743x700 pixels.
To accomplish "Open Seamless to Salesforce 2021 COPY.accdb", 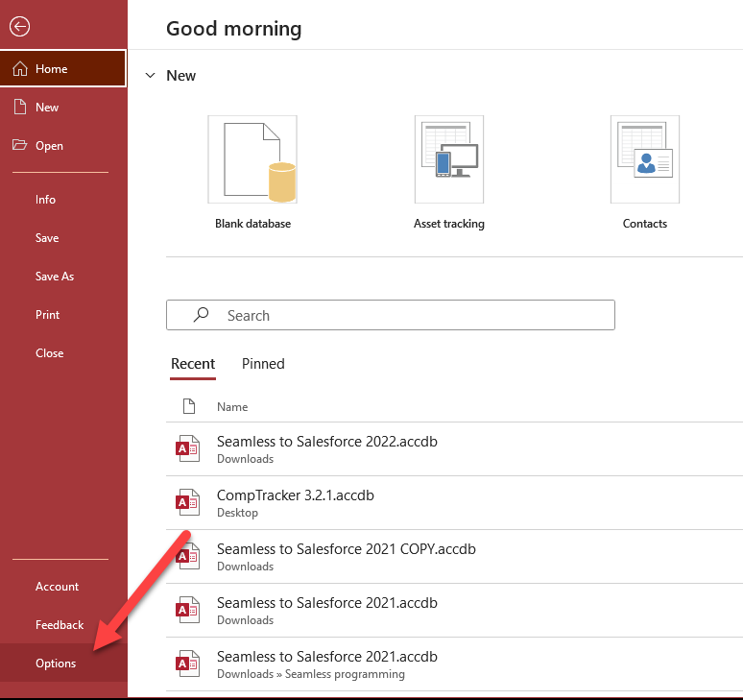I will tap(346, 549).
